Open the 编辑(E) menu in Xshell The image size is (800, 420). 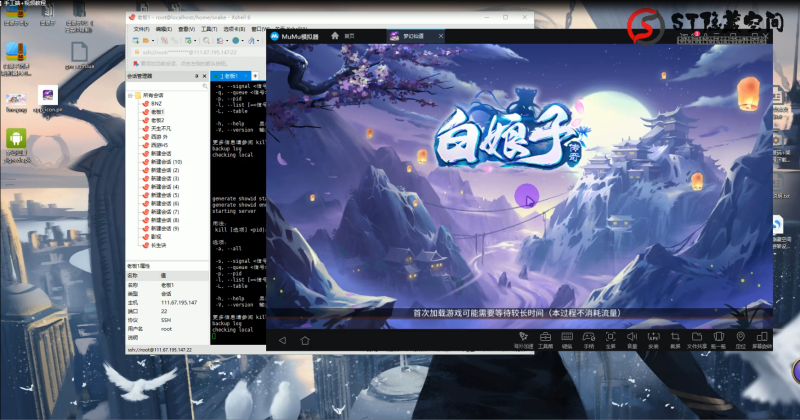[x=164, y=29]
